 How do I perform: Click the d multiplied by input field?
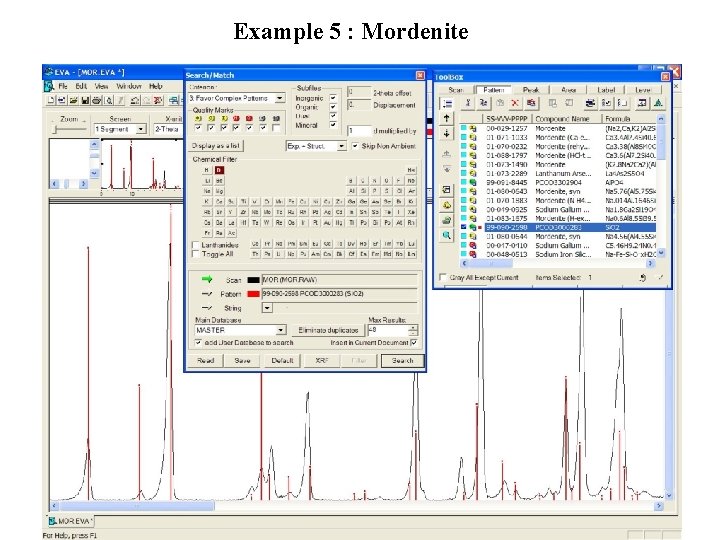pos(359,131)
